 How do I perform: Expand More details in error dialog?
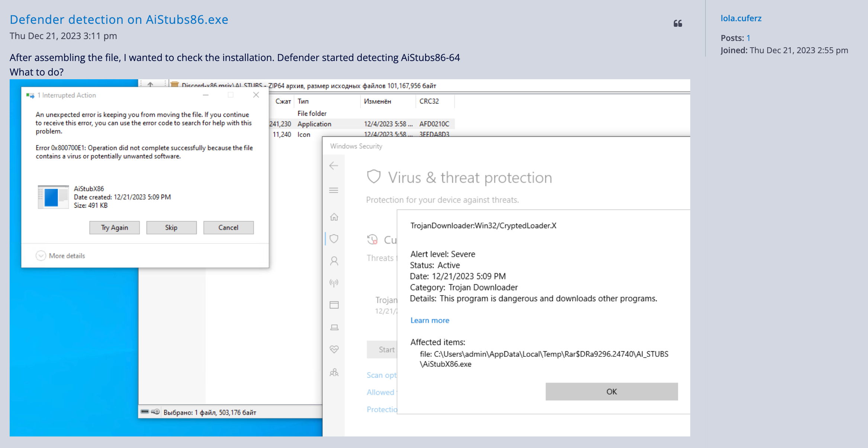coord(61,256)
